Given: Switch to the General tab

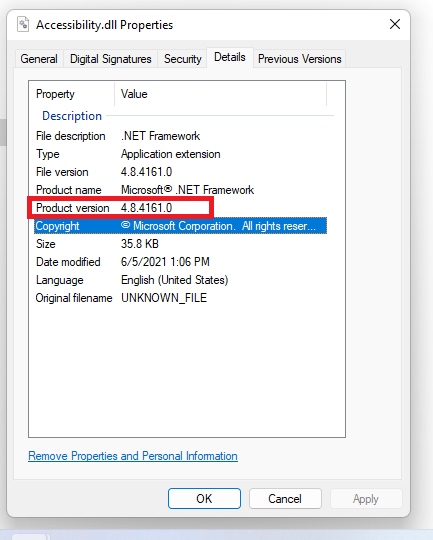Looking at the screenshot, I should (x=39, y=59).
